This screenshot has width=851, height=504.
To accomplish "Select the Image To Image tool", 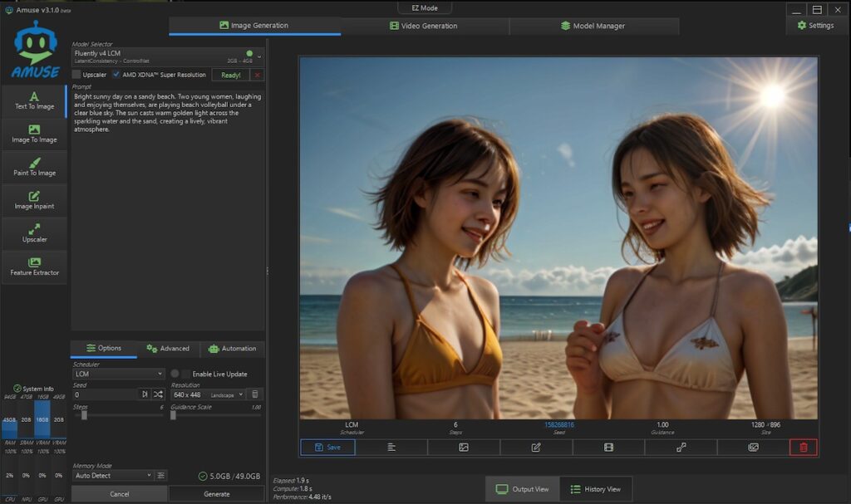I will point(34,134).
